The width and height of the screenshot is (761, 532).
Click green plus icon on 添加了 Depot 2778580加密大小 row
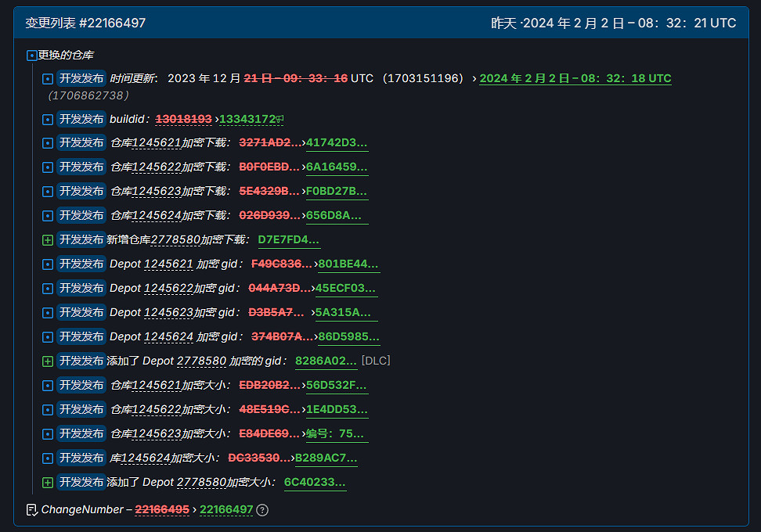pyautogui.click(x=48, y=483)
